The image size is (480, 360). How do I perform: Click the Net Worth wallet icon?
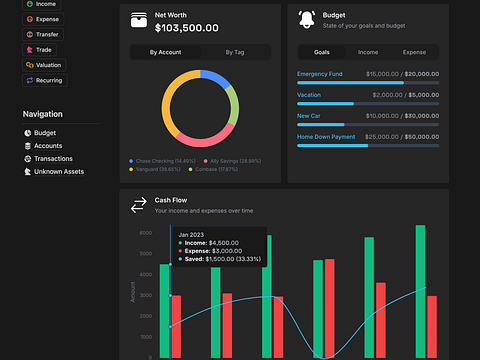139,20
